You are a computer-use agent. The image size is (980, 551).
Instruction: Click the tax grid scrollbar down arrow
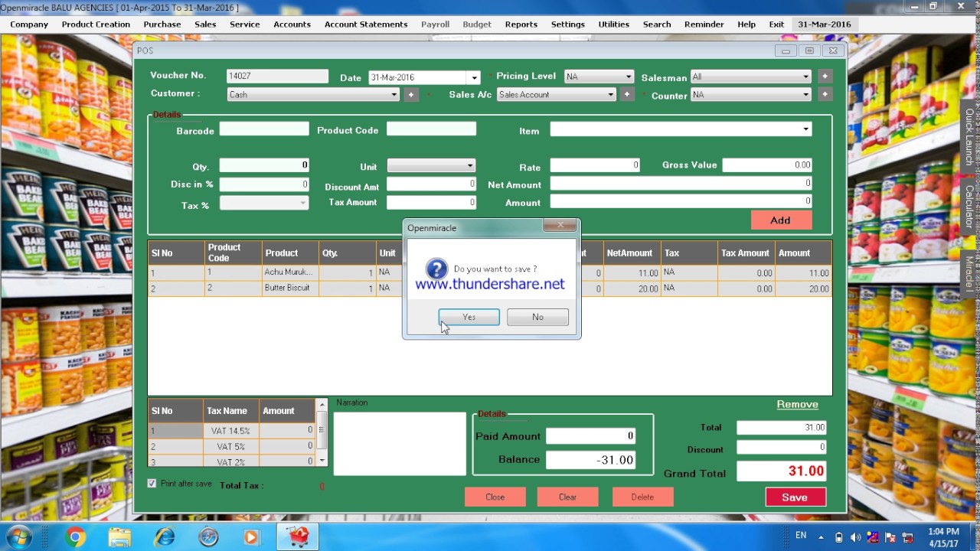(x=322, y=461)
